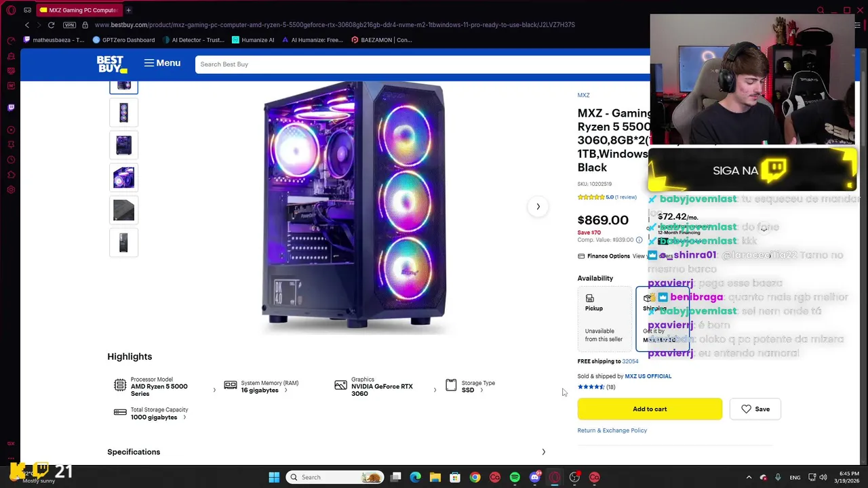Click the microphone tray icon
Screen dimensions: 868x488
778,477
